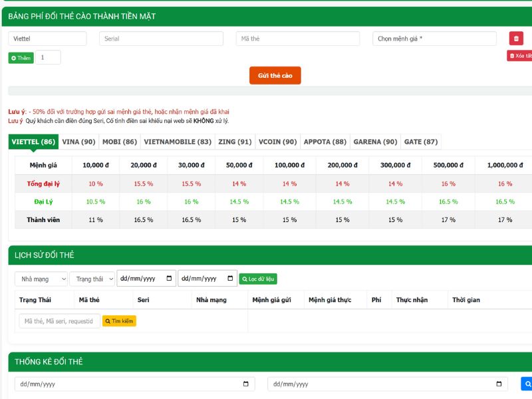Click the 20,000 đ denomination header
This screenshot has width=532, height=399.
[144, 165]
